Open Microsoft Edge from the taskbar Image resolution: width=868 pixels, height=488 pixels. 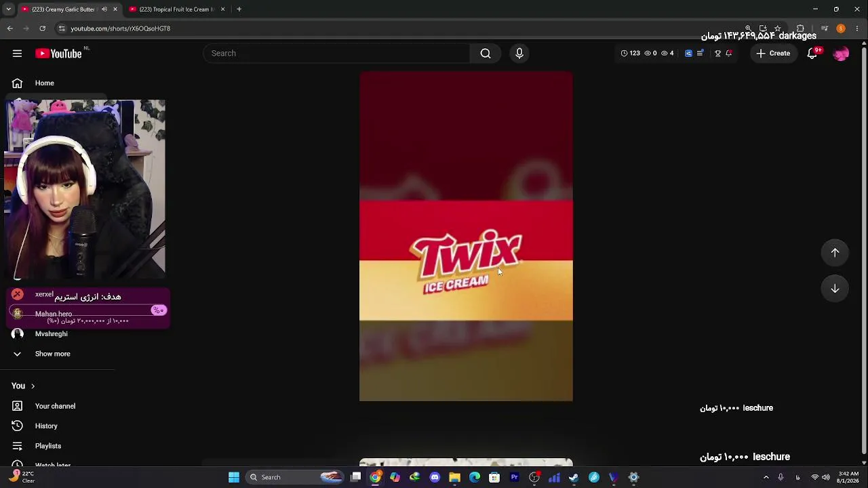point(475,477)
